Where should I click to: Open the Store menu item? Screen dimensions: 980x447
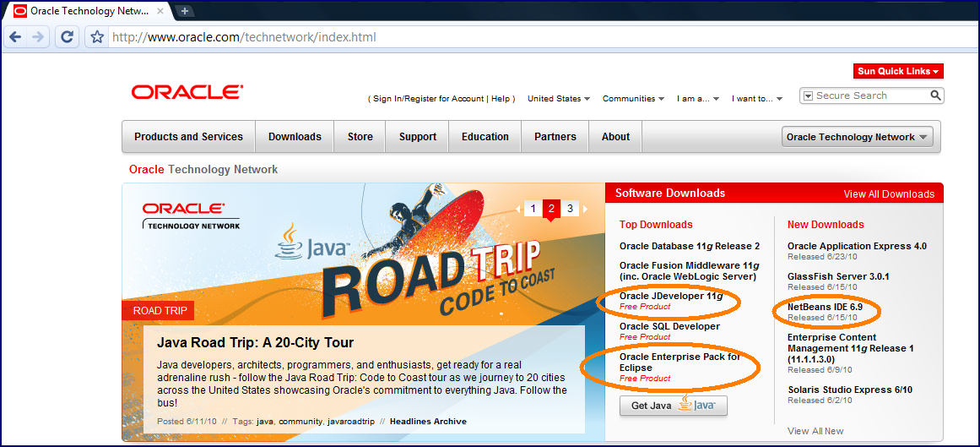360,137
